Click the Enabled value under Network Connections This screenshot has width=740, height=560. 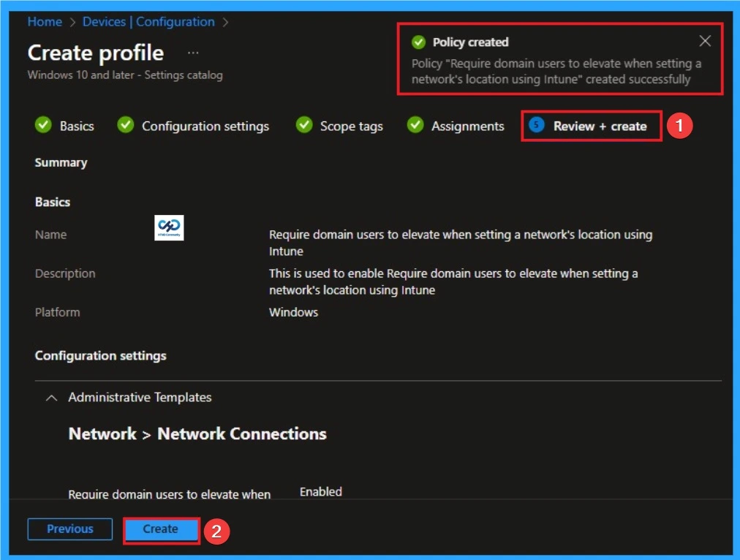[x=320, y=491]
